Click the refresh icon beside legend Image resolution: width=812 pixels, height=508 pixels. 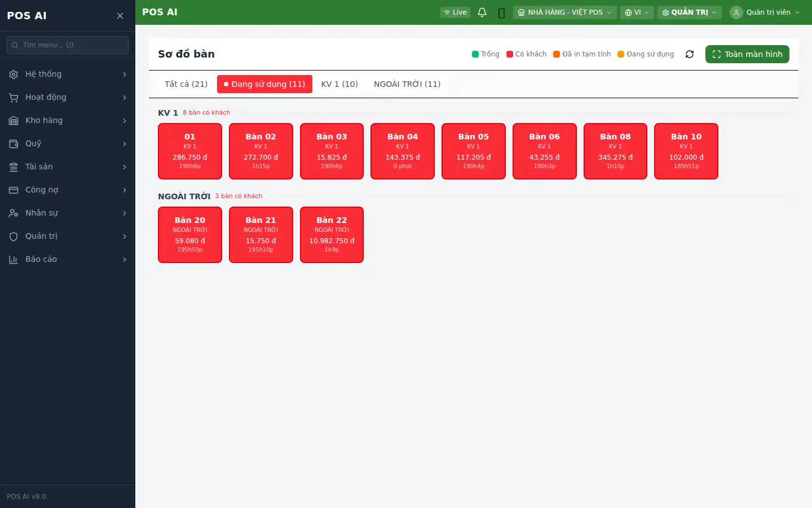tap(690, 54)
